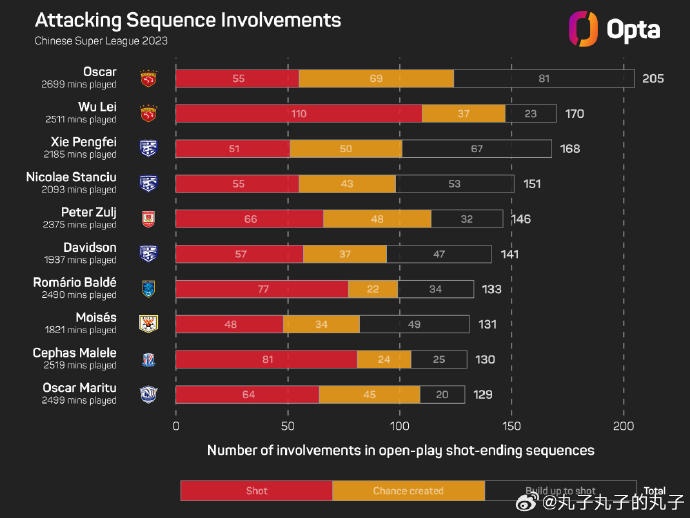Click the red Shot legend swatch

(x=256, y=490)
